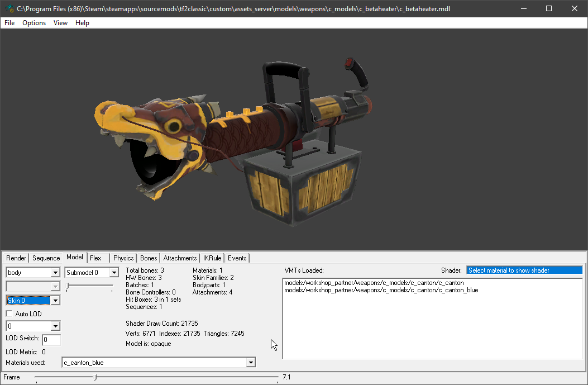Go to the Attachments tab
This screenshot has height=385, width=588.
180,258
